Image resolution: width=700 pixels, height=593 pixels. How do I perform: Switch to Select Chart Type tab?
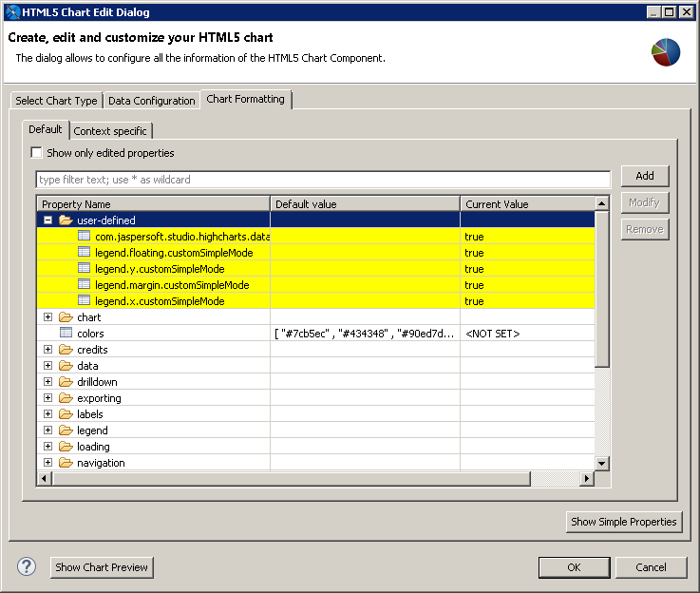(x=56, y=101)
